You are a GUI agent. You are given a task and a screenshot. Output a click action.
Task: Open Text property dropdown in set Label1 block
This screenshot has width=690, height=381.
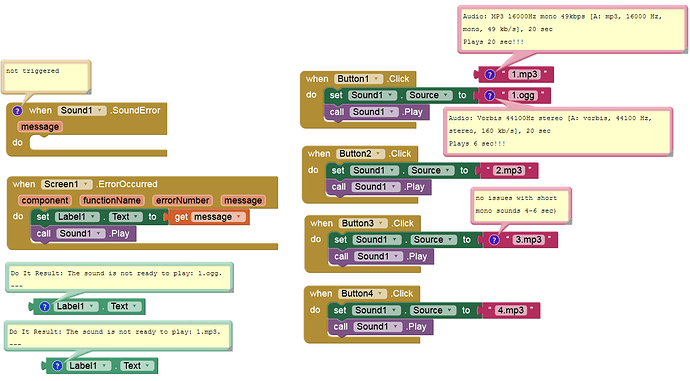tap(126, 217)
